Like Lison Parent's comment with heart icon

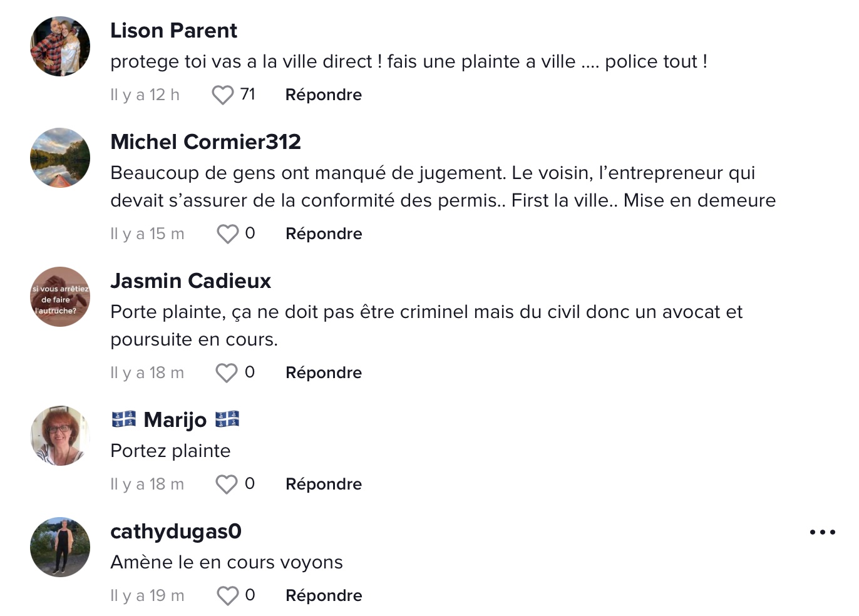[x=222, y=95]
